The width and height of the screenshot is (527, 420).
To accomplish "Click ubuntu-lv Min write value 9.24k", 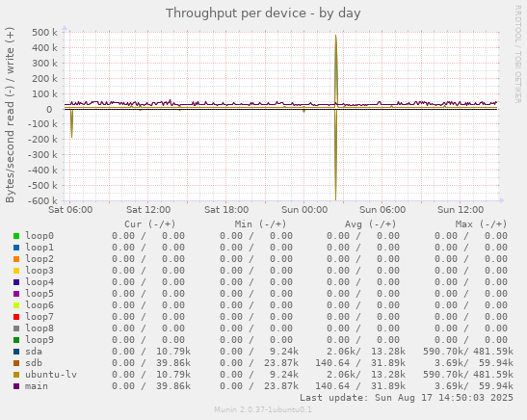I will click(283, 375).
